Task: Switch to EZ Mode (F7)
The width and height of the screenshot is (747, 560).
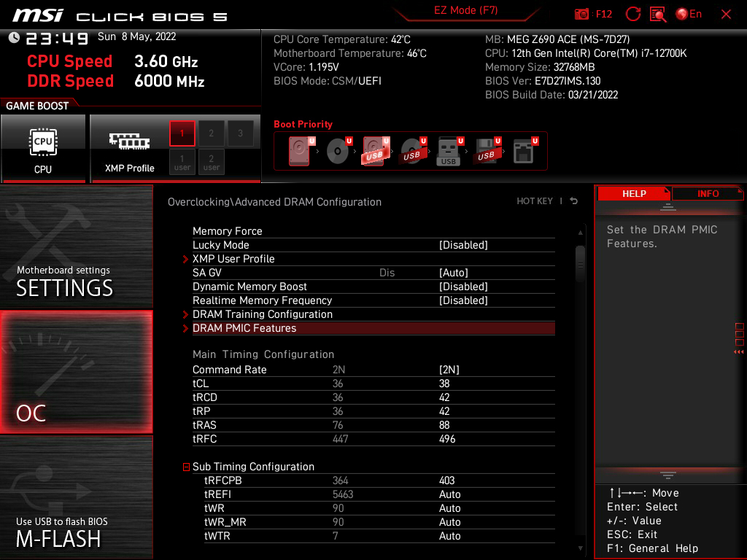Action: [x=465, y=10]
